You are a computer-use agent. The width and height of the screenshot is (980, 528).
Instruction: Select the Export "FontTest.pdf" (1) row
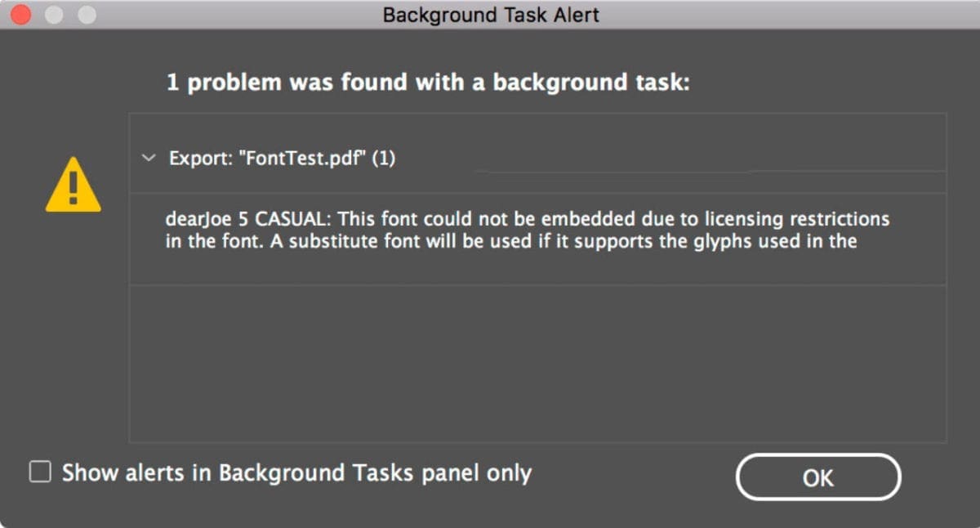click(x=539, y=159)
